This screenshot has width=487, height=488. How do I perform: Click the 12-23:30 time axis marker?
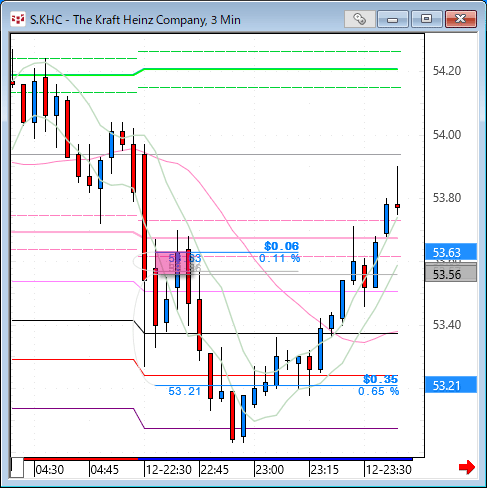click(x=389, y=470)
